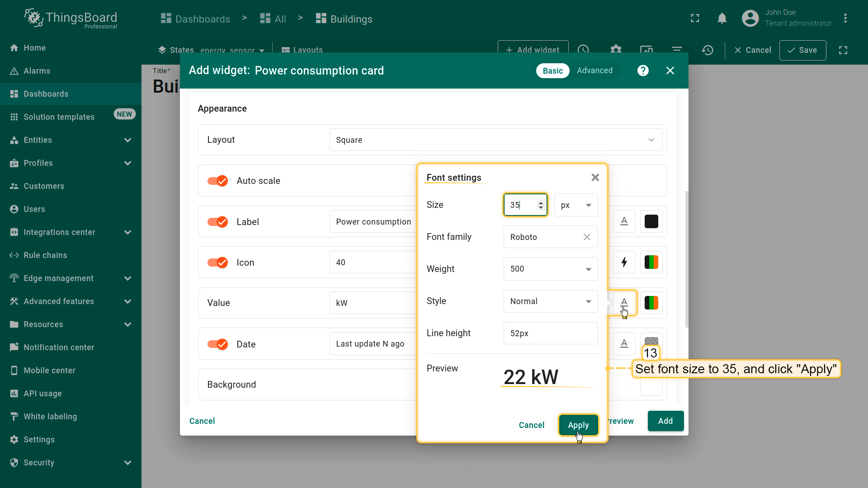Expand the Style Normal dropdown
The width and height of the screenshot is (868, 488).
[x=550, y=301]
